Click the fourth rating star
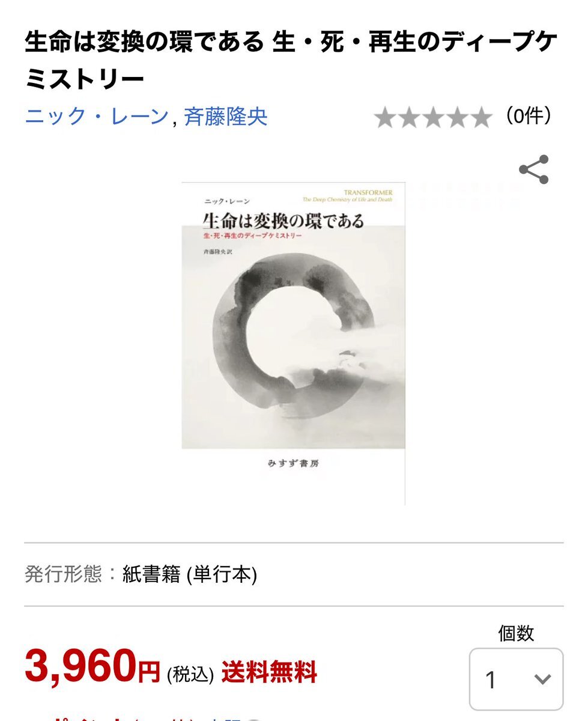 tap(458, 118)
